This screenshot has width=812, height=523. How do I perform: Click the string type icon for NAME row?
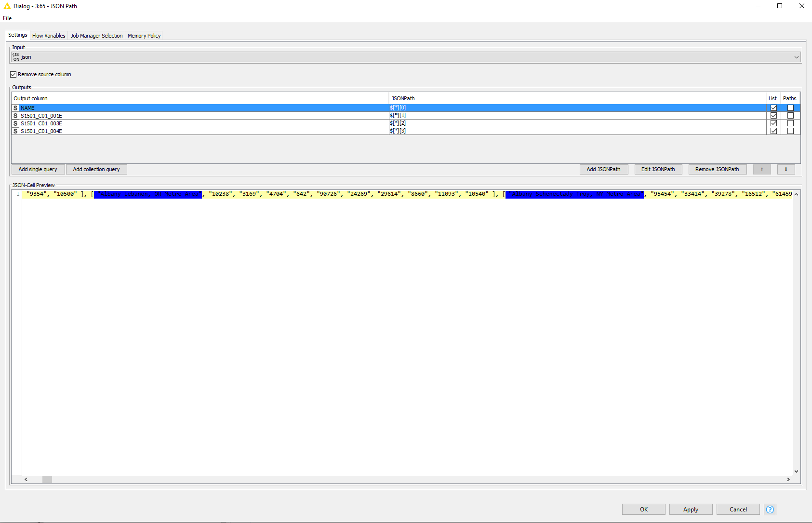tap(15, 108)
